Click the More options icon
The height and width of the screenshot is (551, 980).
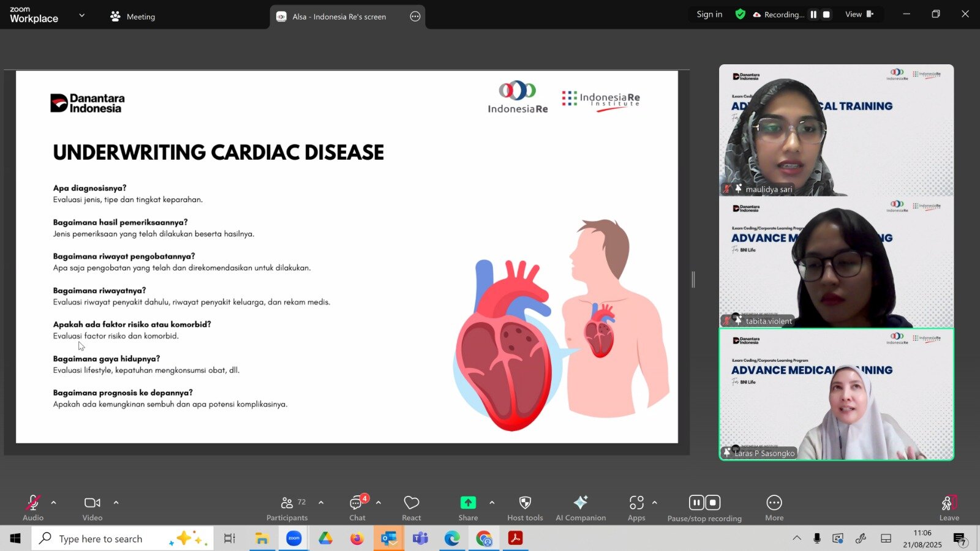click(x=774, y=503)
